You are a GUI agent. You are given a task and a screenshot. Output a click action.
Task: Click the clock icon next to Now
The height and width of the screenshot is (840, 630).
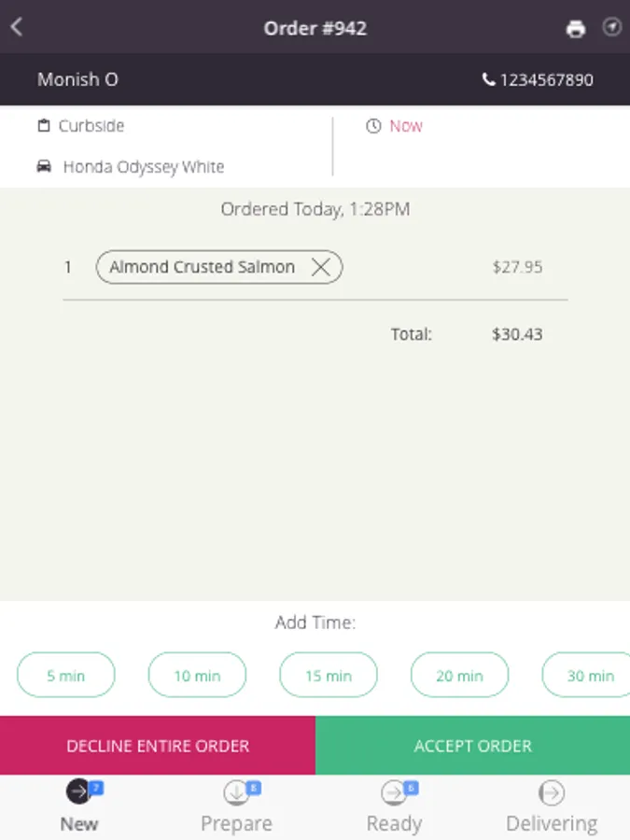pos(373,126)
